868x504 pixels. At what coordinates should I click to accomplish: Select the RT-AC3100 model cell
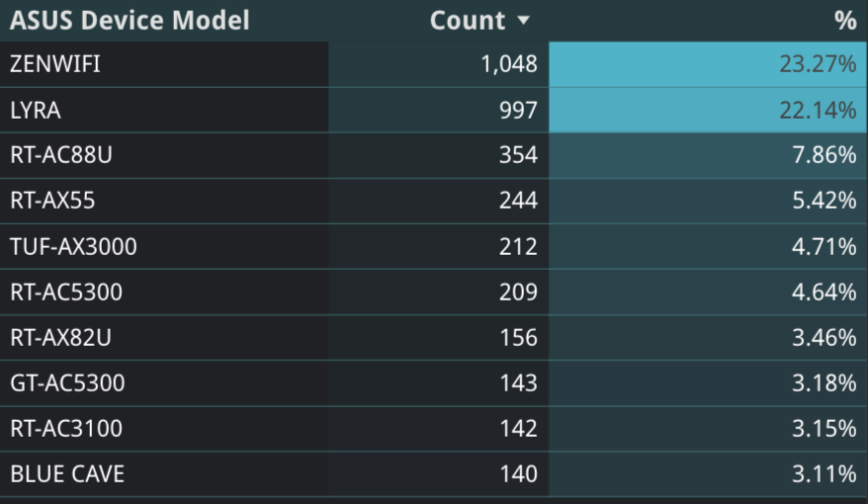point(66,429)
